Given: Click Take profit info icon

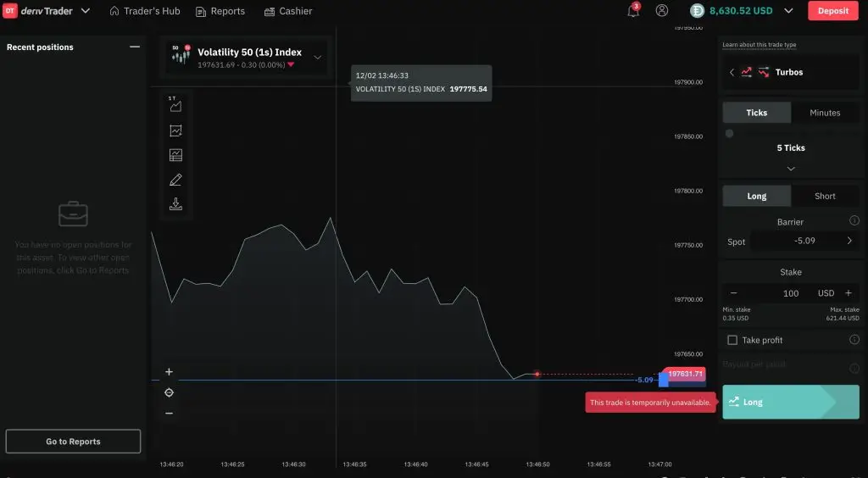Looking at the screenshot, I should pyautogui.click(x=854, y=339).
